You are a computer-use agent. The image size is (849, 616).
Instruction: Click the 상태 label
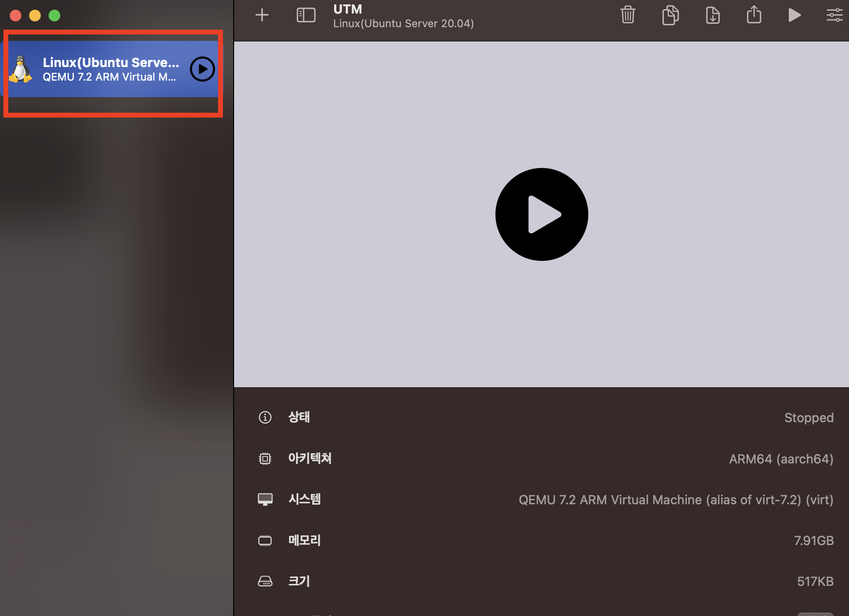pyautogui.click(x=299, y=417)
